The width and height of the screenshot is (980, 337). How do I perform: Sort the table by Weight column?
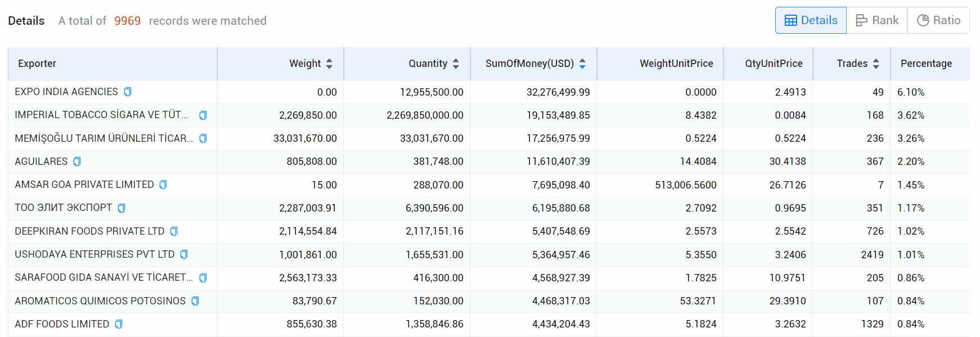coord(329,64)
